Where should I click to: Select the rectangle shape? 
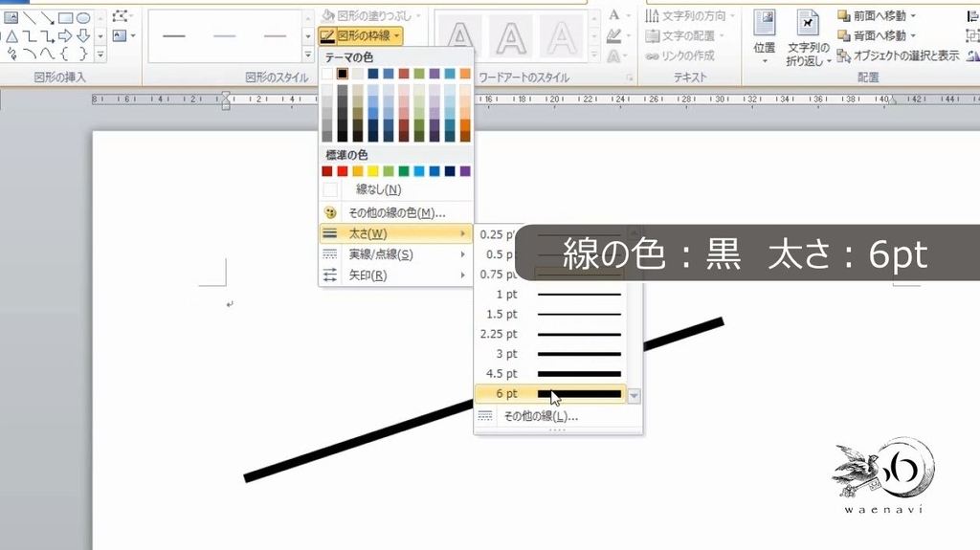pyautogui.click(x=65, y=17)
